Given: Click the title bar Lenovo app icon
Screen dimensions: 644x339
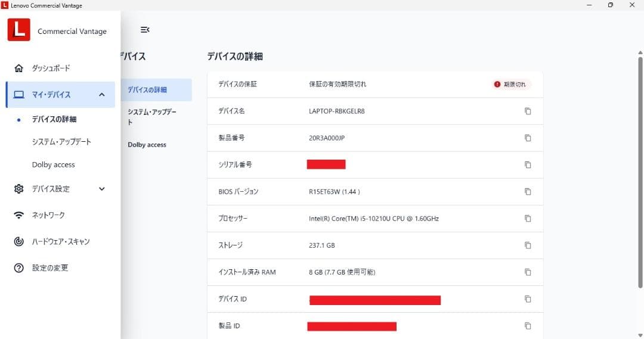Looking at the screenshot, I should click(5, 5).
